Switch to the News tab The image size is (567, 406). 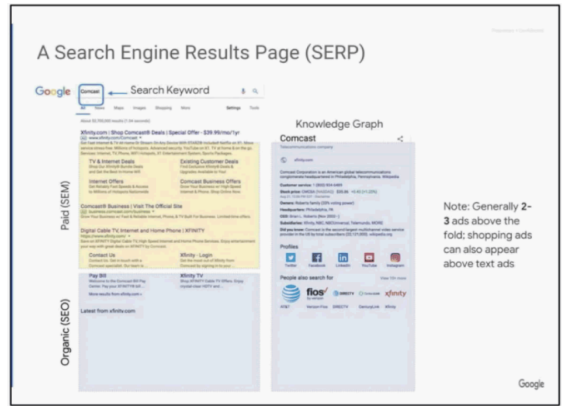[x=99, y=108]
